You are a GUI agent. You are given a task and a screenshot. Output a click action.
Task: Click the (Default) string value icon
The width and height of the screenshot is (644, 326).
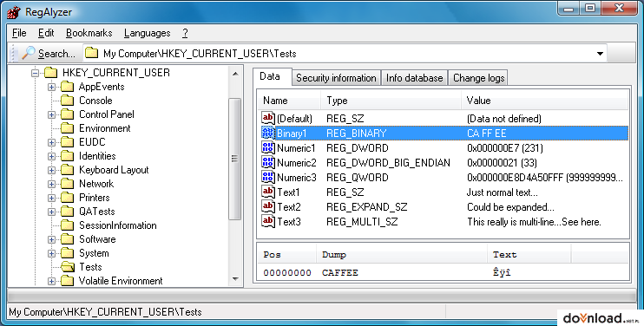click(x=268, y=118)
